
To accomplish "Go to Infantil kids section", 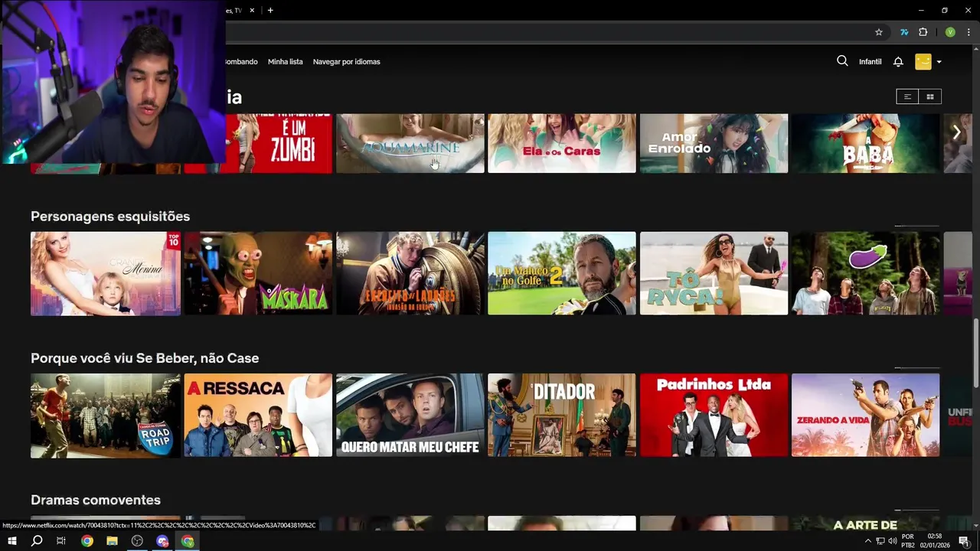I will point(871,62).
